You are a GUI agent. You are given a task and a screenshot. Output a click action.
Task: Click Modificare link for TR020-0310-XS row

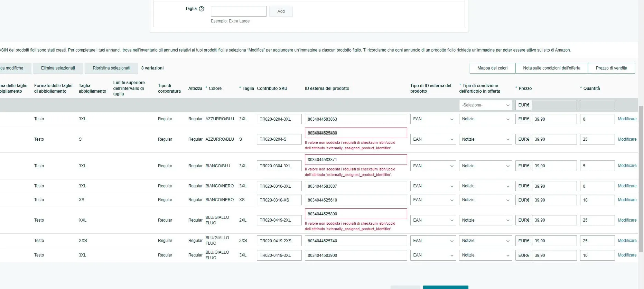pyautogui.click(x=627, y=200)
